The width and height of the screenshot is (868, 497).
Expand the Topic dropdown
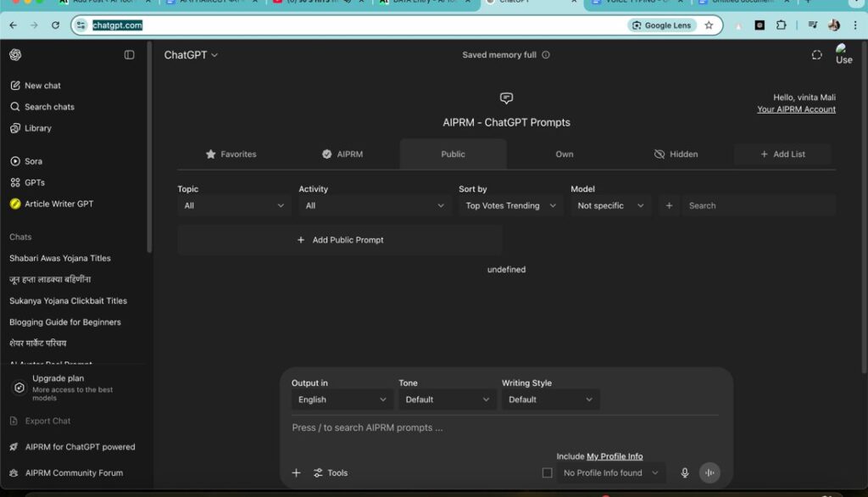coord(234,205)
